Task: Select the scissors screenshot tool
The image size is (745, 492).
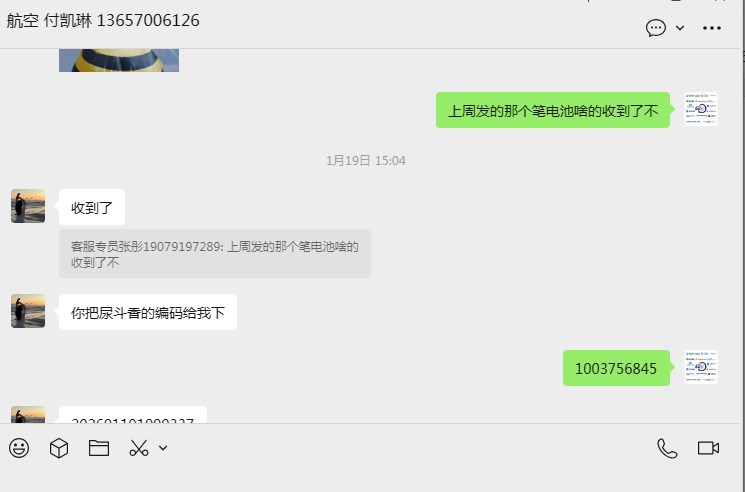Action: tap(139, 448)
